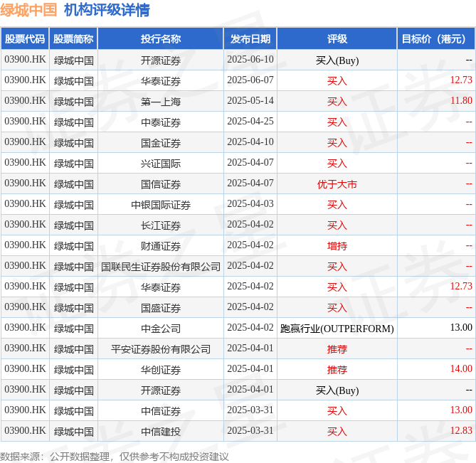Select the 目标价（港元） column header
This screenshot has width=476, height=463.
436,39
